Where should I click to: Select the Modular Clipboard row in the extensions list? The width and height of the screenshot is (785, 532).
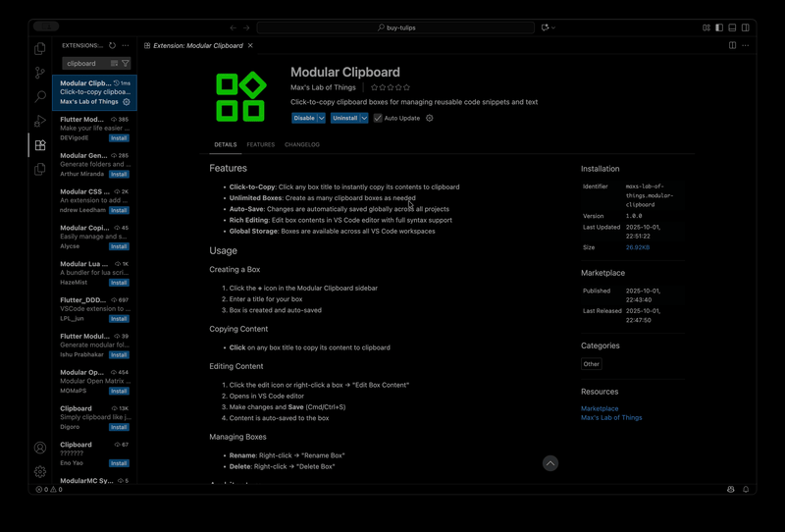click(x=94, y=92)
